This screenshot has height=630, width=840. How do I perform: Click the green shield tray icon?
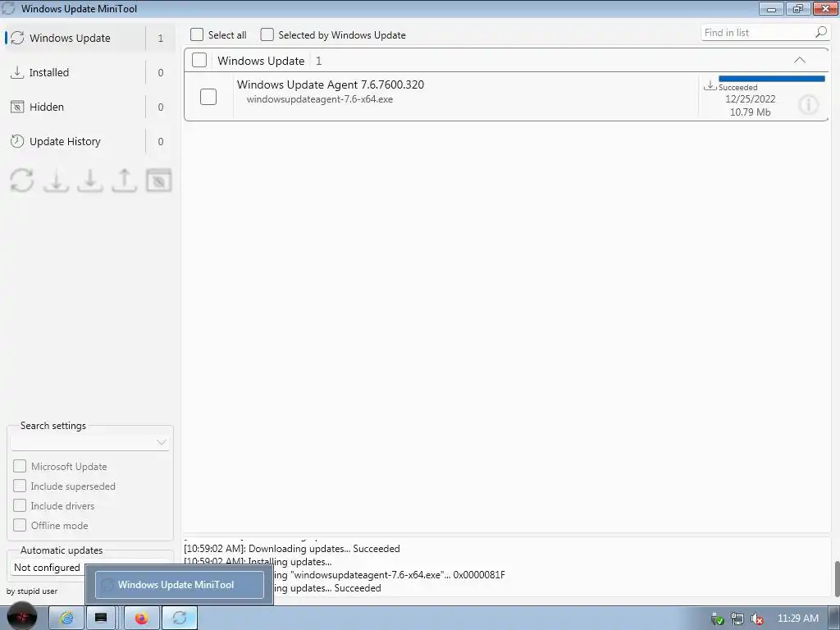[x=717, y=619]
